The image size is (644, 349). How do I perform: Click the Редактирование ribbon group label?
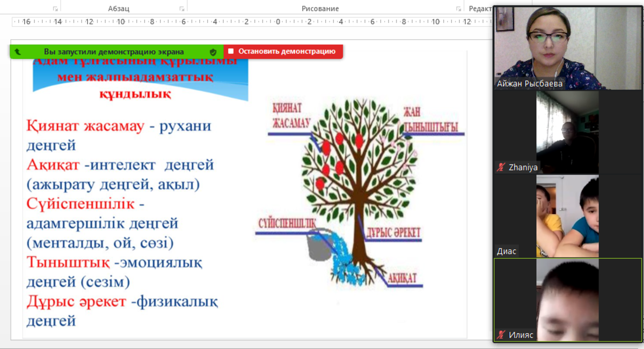[480, 9]
